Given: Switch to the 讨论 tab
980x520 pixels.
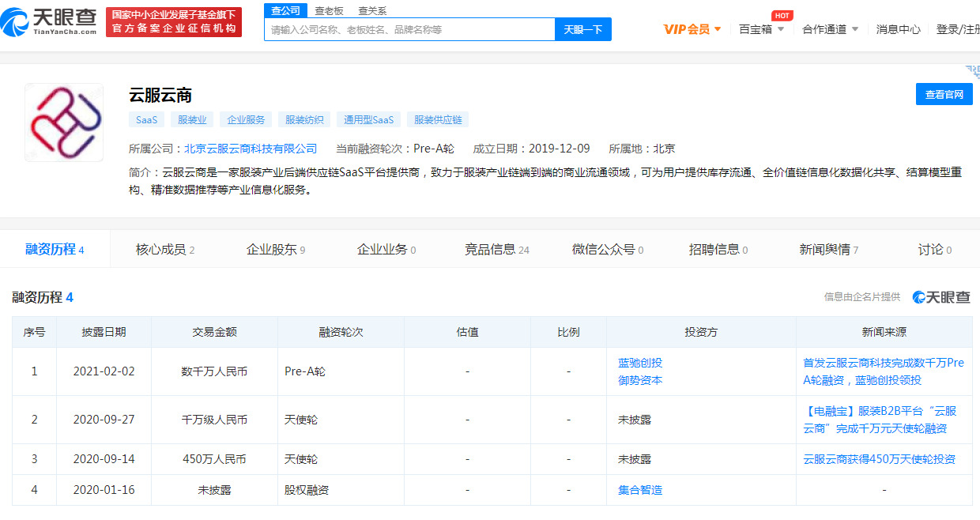Looking at the screenshot, I should tap(934, 250).
